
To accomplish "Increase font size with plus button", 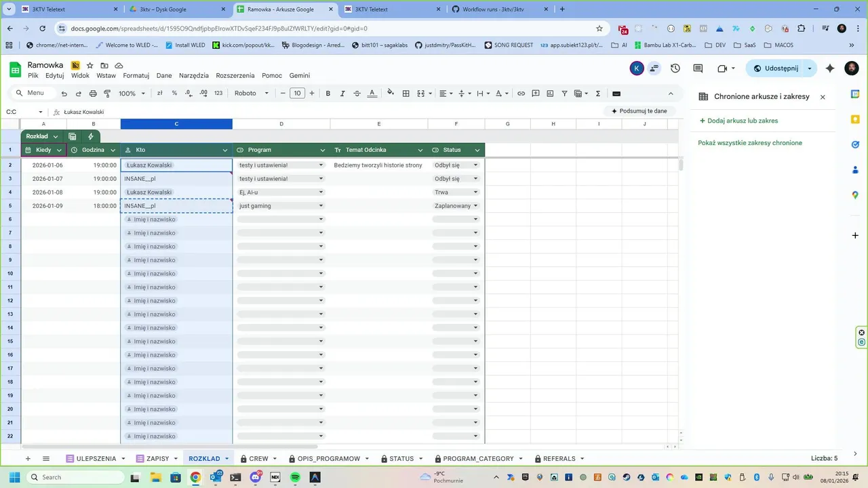I will point(312,94).
